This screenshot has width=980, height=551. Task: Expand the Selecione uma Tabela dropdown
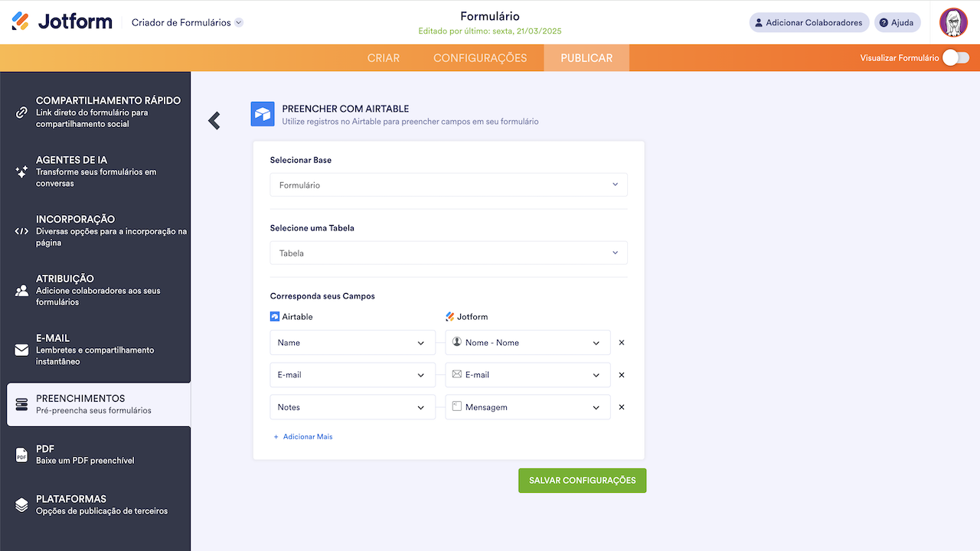pos(449,253)
